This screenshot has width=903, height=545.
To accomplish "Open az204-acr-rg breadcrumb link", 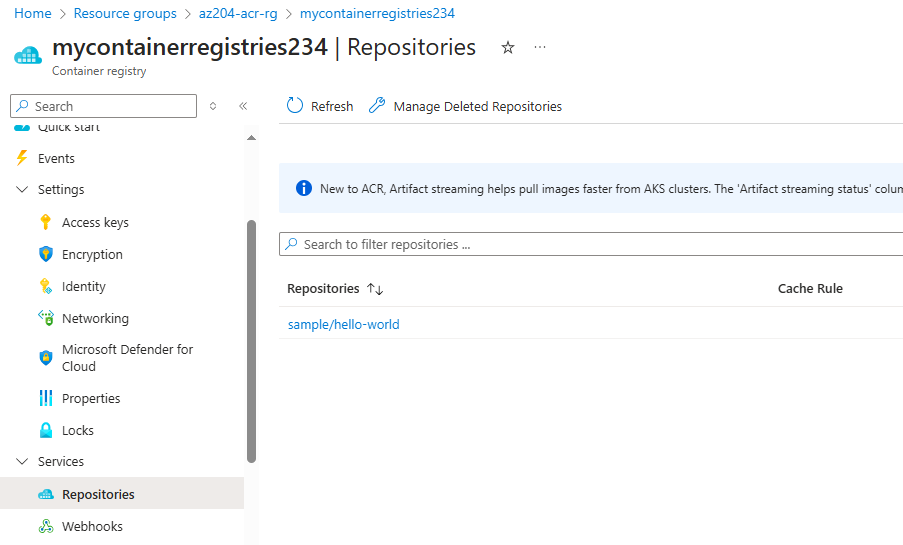I will click(x=238, y=13).
